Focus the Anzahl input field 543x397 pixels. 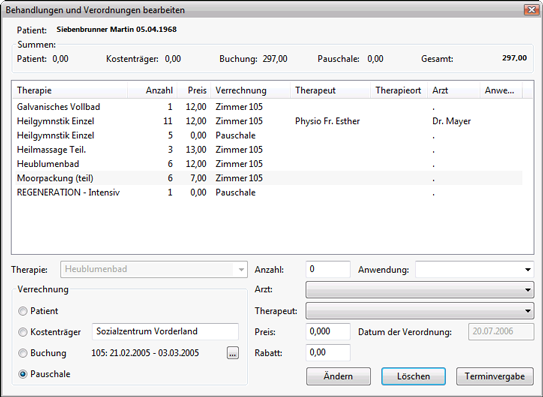[328, 270]
